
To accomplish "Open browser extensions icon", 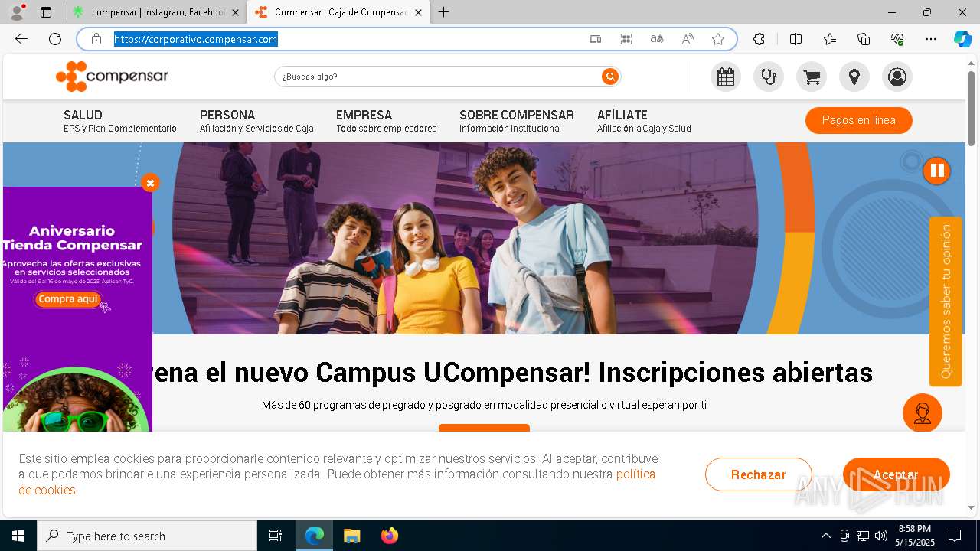I will tap(759, 39).
